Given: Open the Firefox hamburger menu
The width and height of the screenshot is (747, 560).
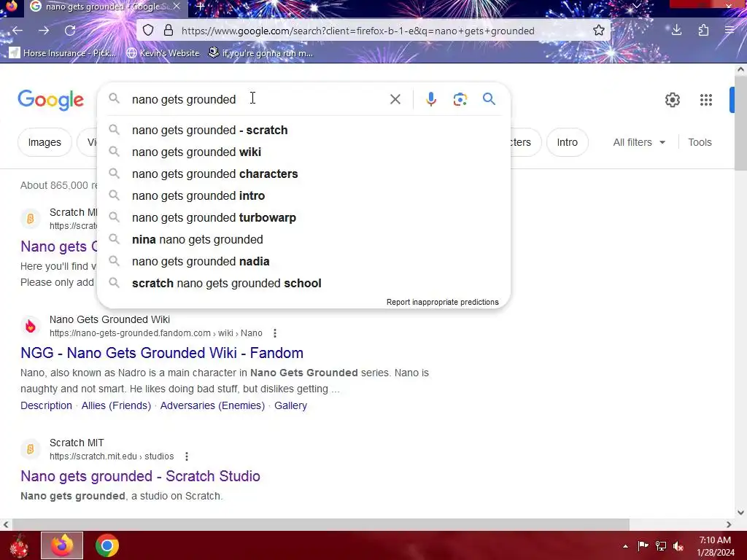Looking at the screenshot, I should tap(729, 31).
